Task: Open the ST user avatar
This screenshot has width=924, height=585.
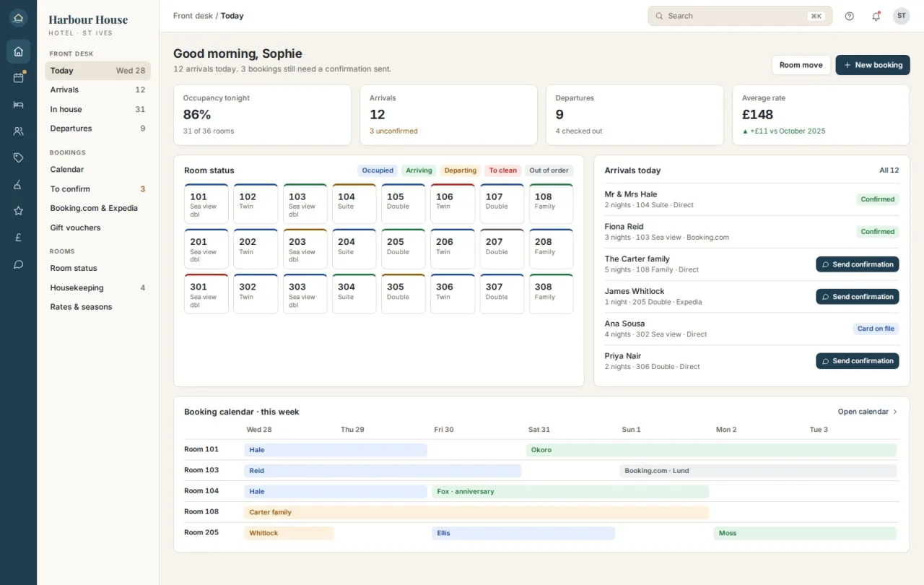Action: [x=902, y=16]
